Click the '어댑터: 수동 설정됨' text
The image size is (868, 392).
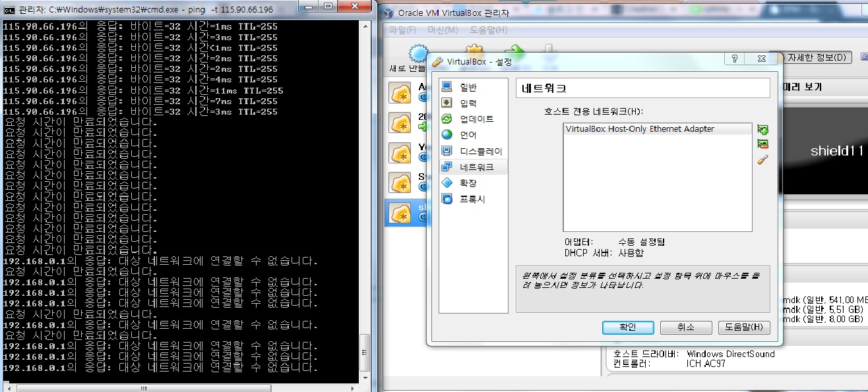coord(615,242)
